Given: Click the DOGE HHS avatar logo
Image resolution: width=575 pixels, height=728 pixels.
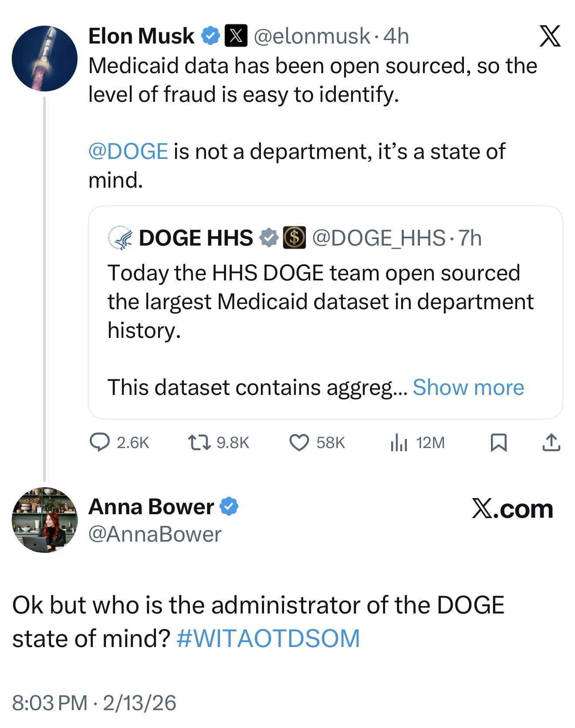Looking at the screenshot, I should 121,238.
